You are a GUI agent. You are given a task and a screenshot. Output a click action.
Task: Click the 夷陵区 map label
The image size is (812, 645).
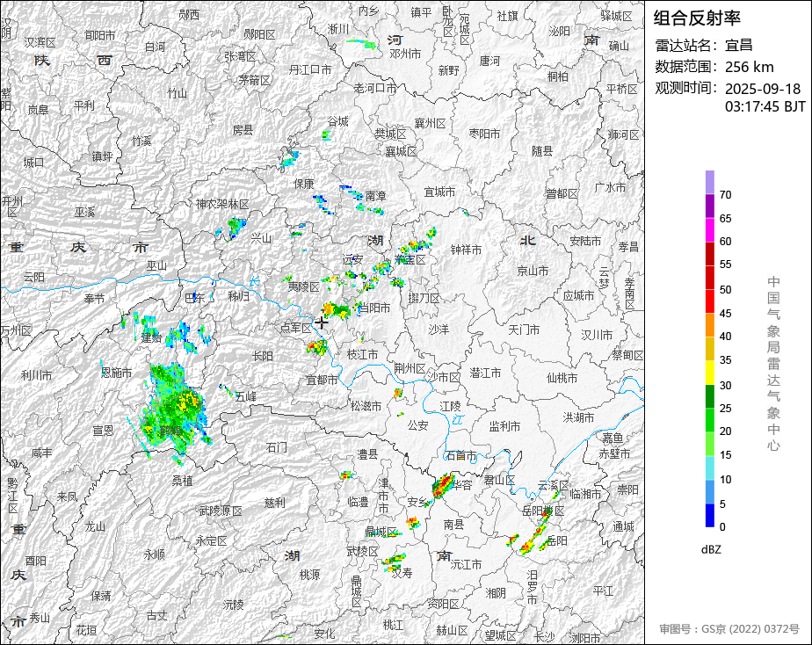(x=303, y=286)
